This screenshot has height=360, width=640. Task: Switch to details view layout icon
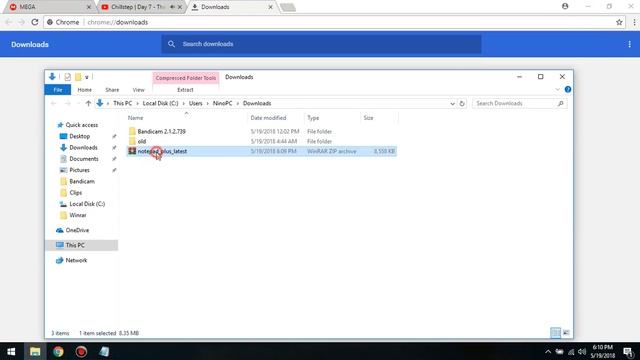pos(555,333)
